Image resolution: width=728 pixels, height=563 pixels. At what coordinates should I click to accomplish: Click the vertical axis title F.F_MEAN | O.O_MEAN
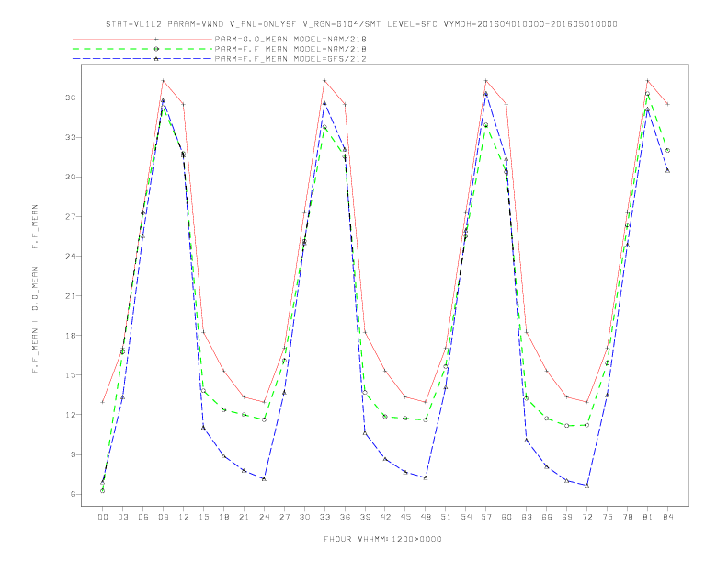click(x=35, y=289)
